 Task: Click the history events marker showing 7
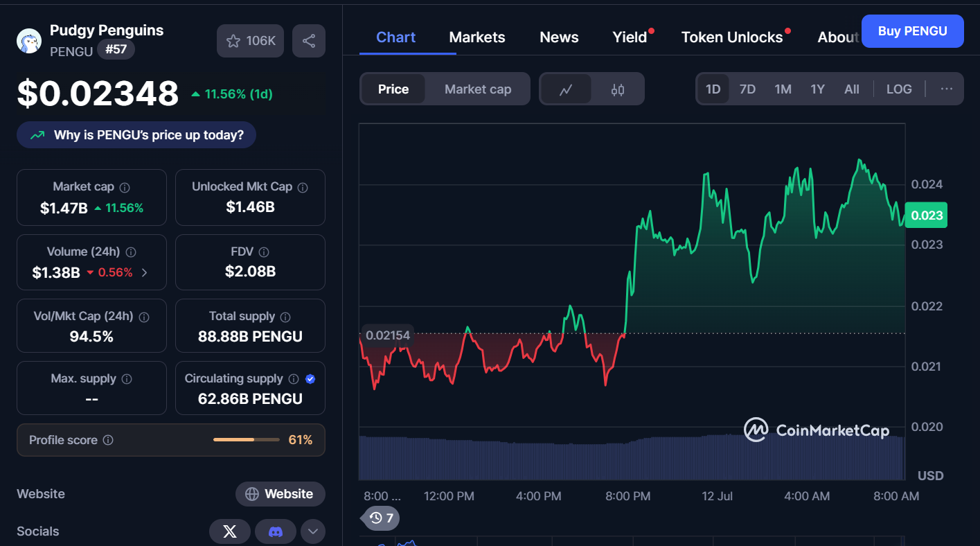tap(382, 518)
